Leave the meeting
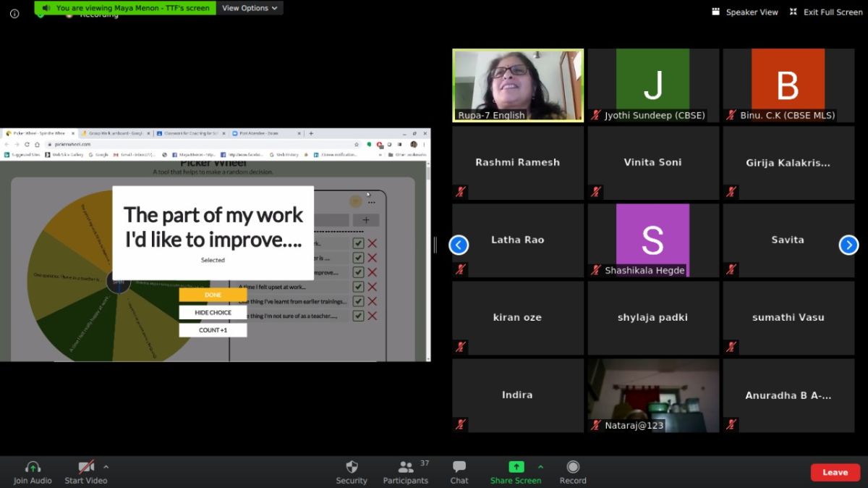 tap(835, 472)
